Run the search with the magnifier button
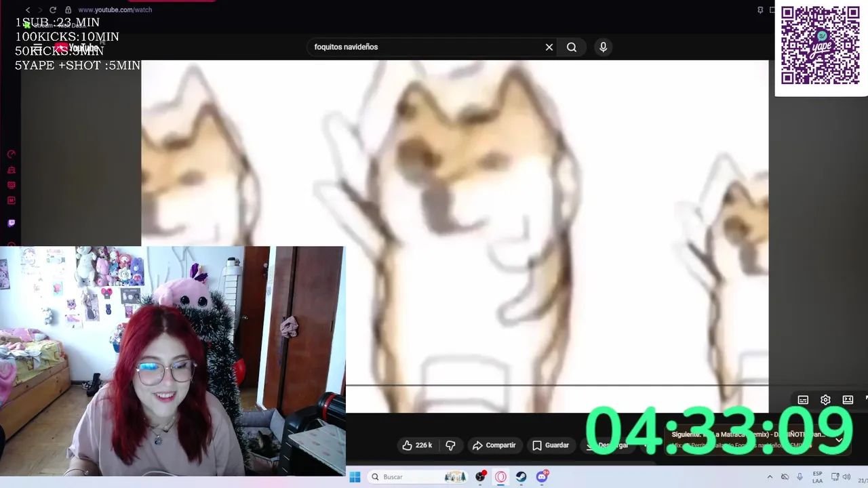This screenshot has width=868, height=488. (x=572, y=47)
